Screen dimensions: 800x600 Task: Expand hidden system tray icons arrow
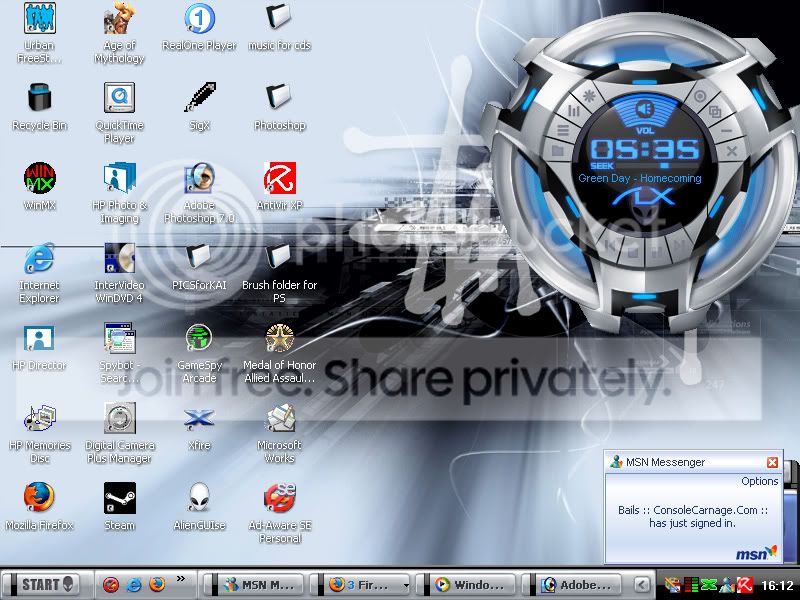tap(642, 585)
